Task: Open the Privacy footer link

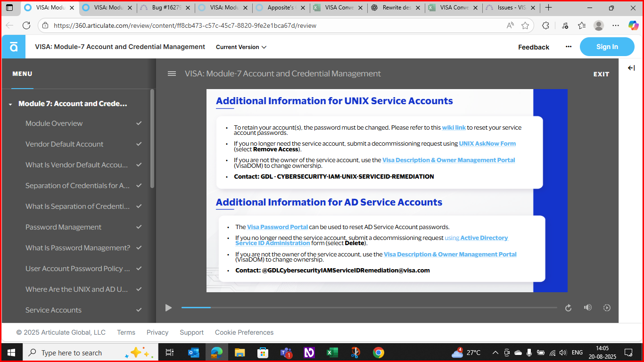Action: 157,332
